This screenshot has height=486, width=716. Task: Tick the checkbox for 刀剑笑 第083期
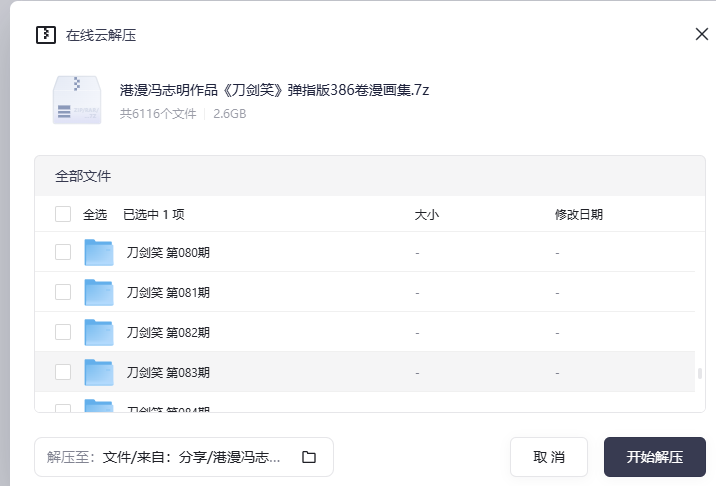[63, 372]
